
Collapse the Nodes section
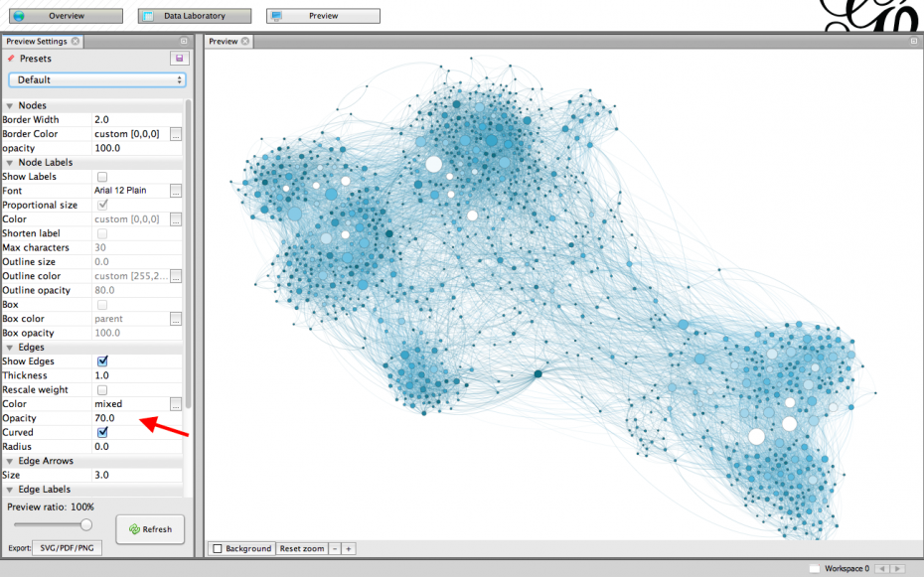pyautogui.click(x=10, y=105)
